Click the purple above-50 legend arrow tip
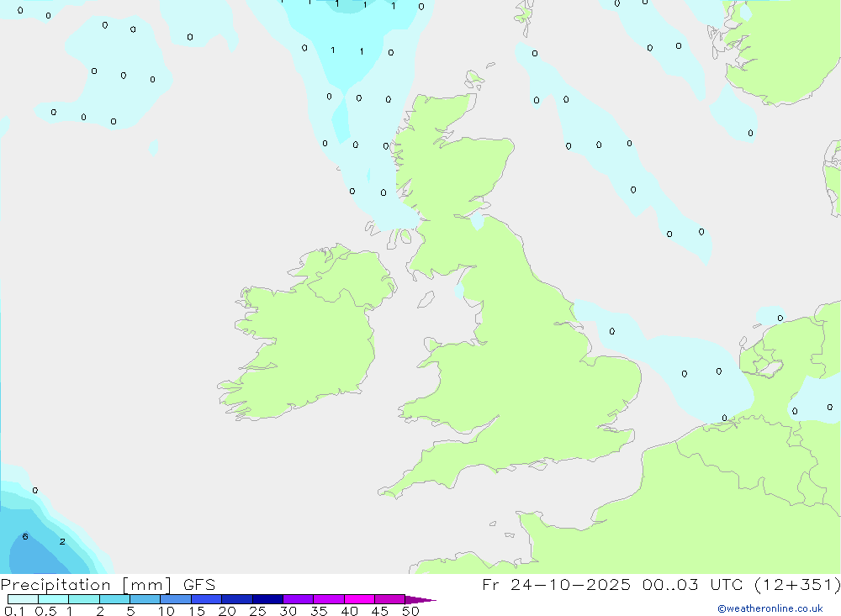 click(x=420, y=599)
